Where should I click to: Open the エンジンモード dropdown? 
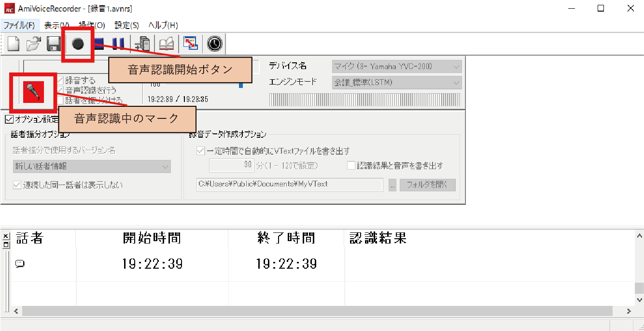[x=397, y=83]
